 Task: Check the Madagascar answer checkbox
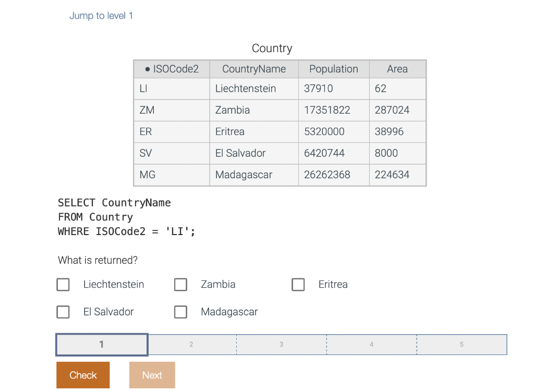[x=180, y=312]
